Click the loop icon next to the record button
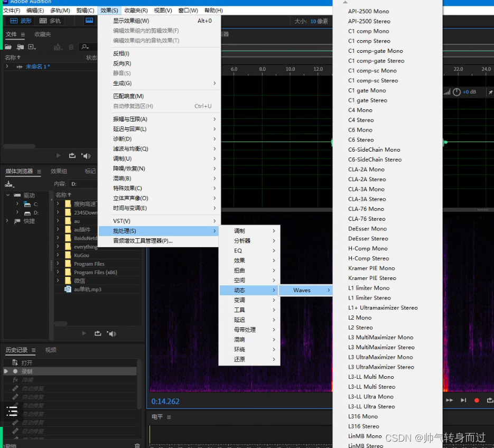 (x=490, y=400)
